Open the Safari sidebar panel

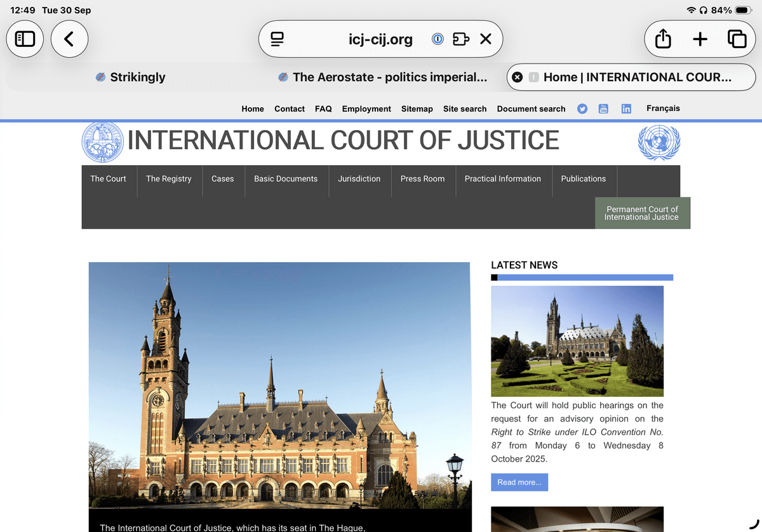25,39
